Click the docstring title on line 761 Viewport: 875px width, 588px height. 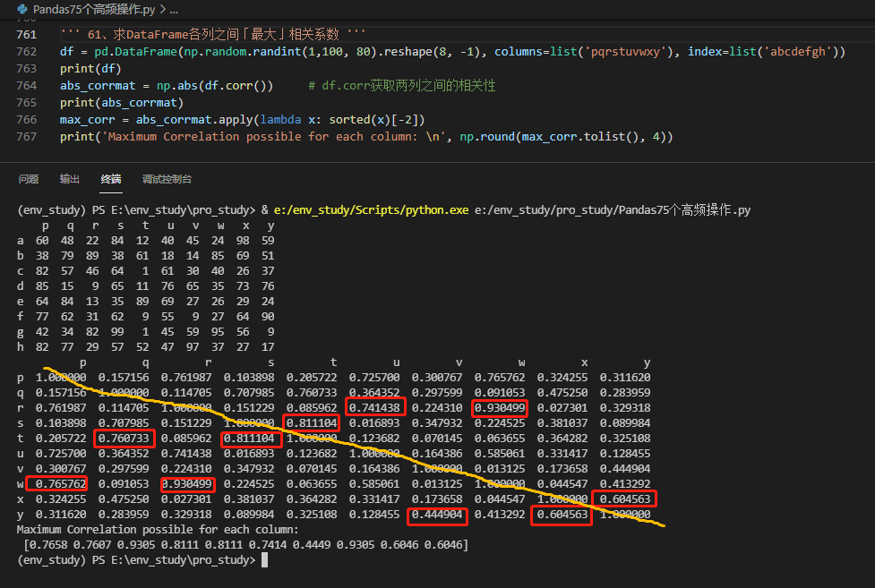tap(212, 35)
